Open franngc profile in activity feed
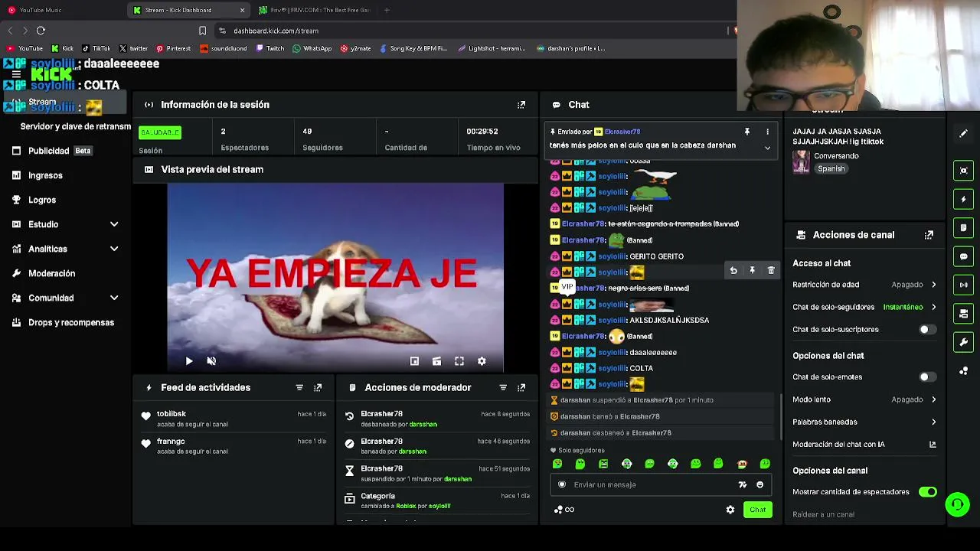This screenshot has height=551, width=980. pyautogui.click(x=171, y=442)
